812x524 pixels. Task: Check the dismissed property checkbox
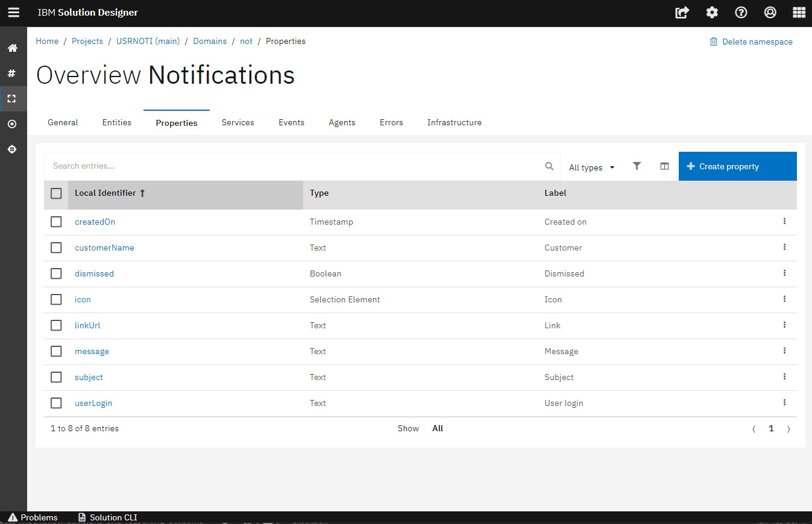coord(56,273)
